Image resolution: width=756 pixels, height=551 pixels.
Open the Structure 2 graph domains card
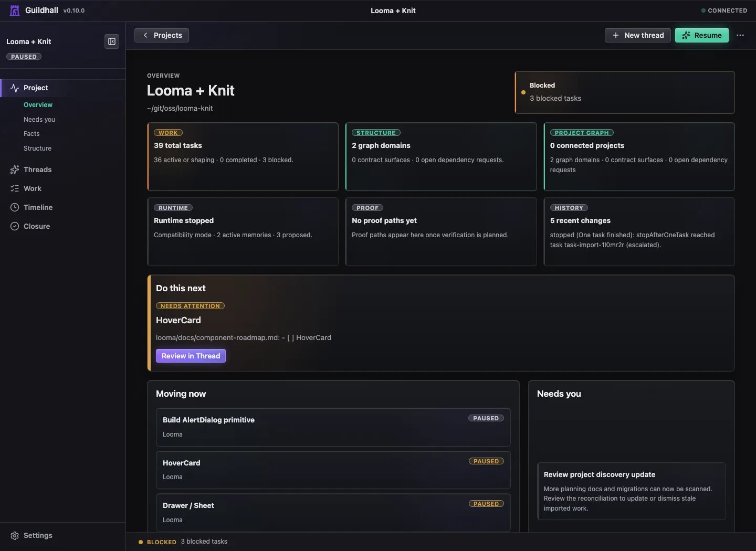[441, 156]
